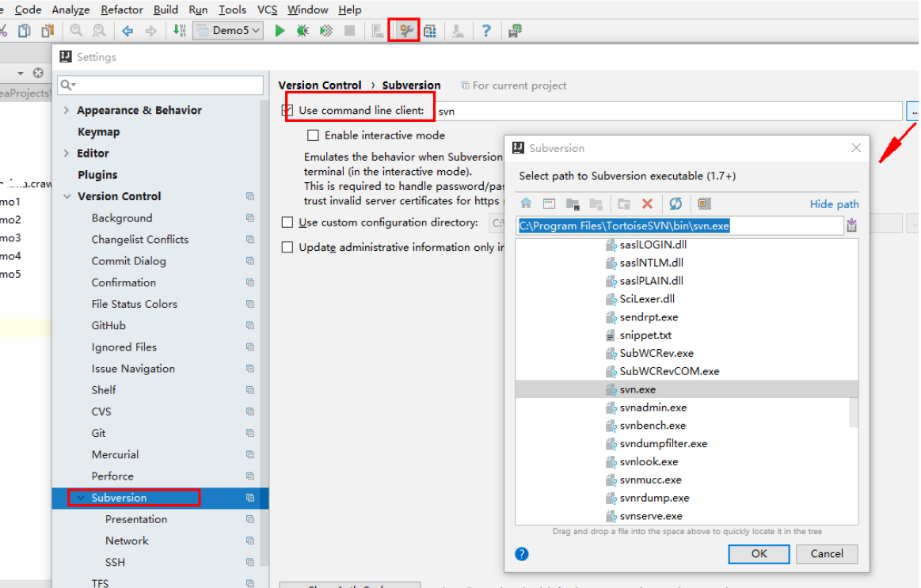Click the last toolbar icon with green chip

[515, 31]
